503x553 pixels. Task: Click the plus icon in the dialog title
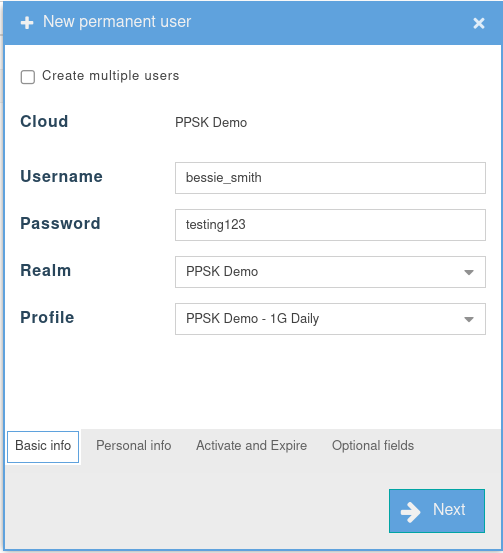[27, 23]
